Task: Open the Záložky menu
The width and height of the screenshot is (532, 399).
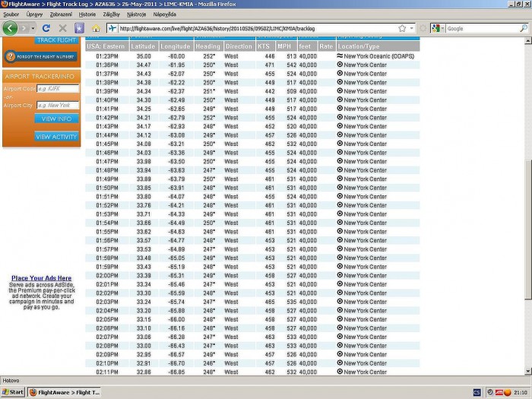Action: coord(111,14)
